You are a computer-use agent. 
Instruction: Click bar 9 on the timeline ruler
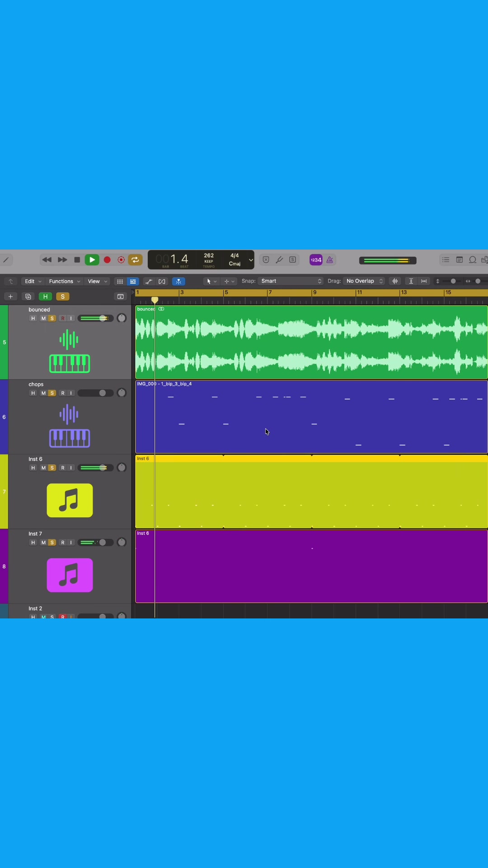314,292
